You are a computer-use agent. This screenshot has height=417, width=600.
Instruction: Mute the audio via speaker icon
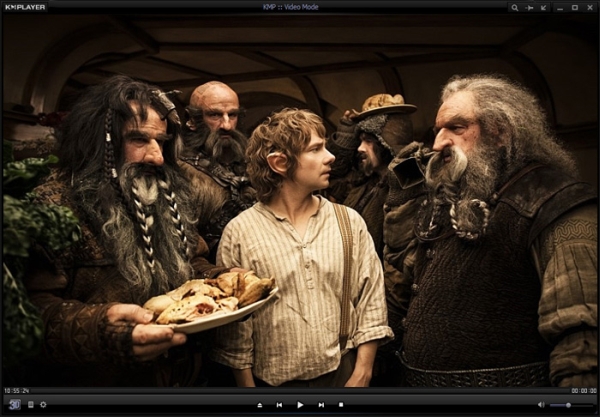coord(541,405)
